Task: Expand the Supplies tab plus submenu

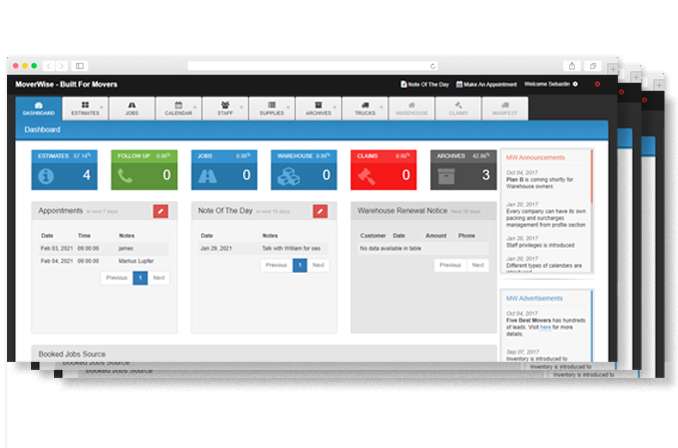Action: click(288, 107)
